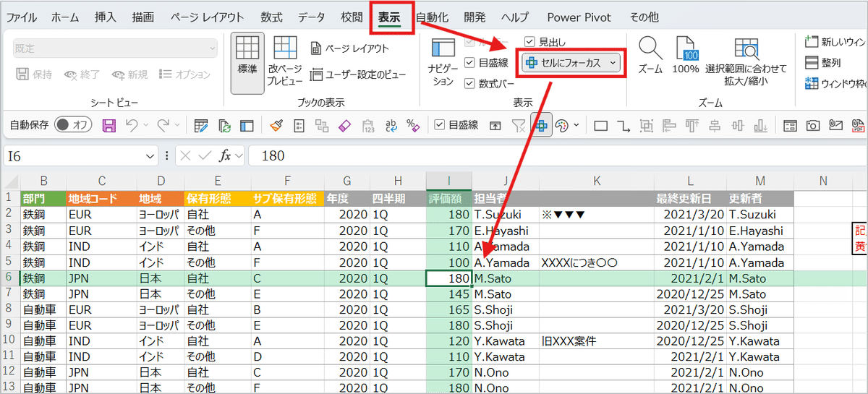Viewport: 868px width, 394px height.
Task: Click the color palette themes icon
Action: click(563, 125)
